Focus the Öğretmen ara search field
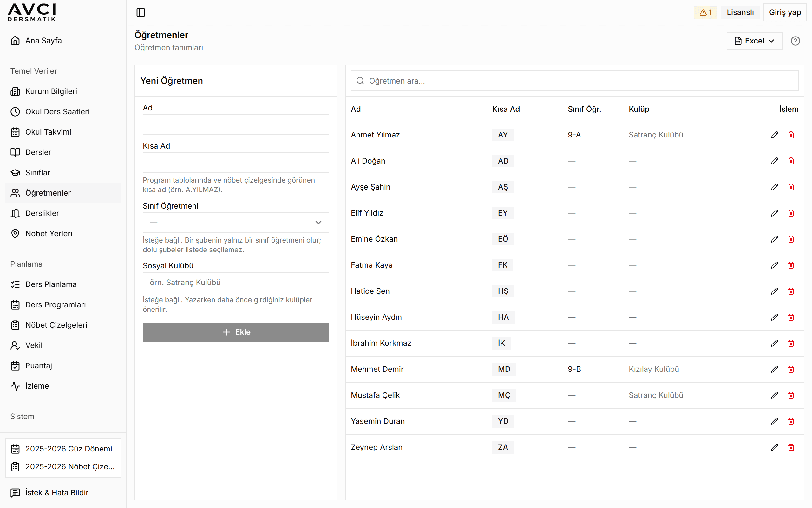Viewport: 812px width, 508px height. coord(574,81)
